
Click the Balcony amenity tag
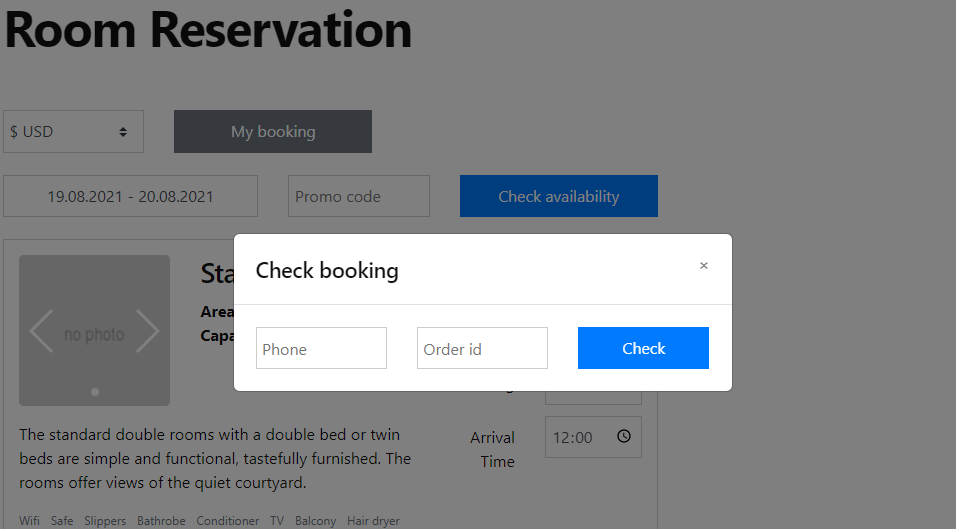click(x=315, y=521)
